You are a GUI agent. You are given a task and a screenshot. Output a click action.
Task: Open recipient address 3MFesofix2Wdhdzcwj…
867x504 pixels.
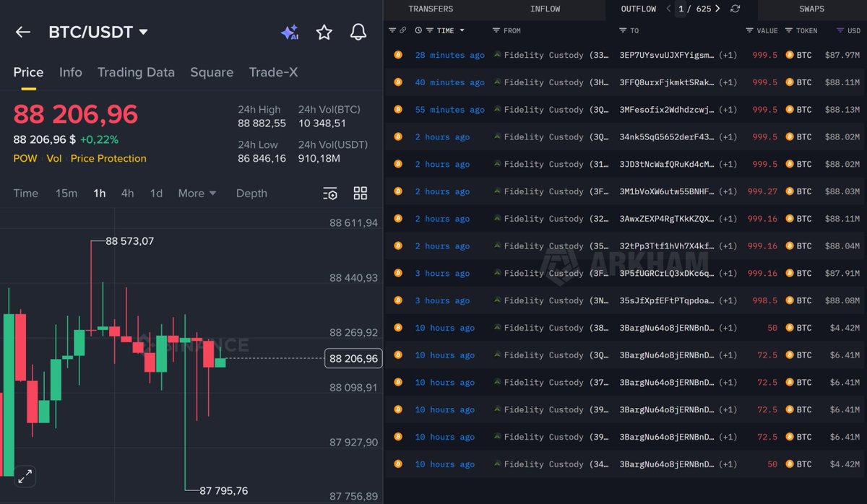point(667,110)
